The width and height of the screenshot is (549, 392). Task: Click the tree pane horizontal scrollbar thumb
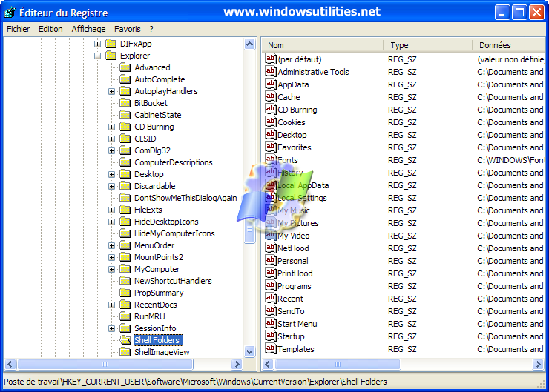point(105,365)
